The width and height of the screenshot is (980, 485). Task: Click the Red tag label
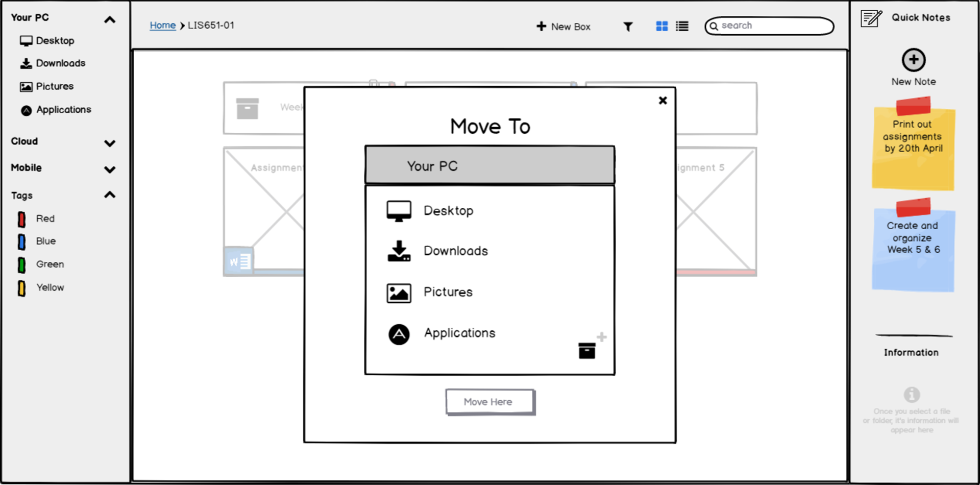[x=45, y=219]
